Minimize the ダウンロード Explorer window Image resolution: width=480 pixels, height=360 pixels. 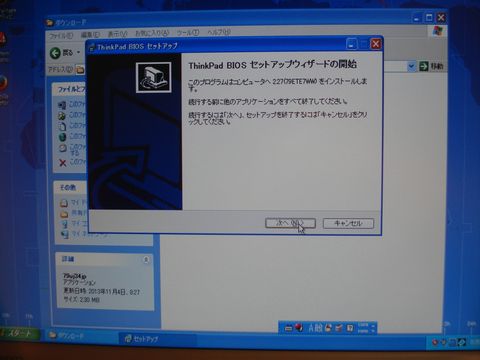click(x=417, y=18)
